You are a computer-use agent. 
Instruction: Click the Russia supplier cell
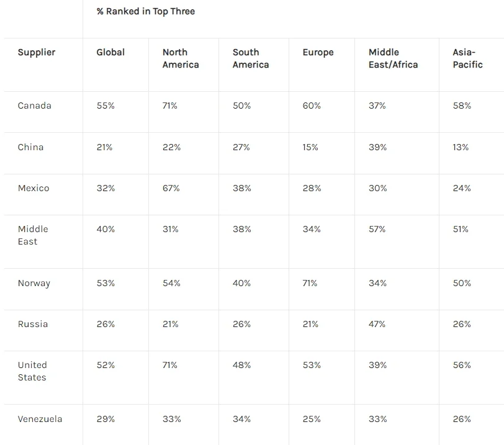pyautogui.click(x=33, y=324)
